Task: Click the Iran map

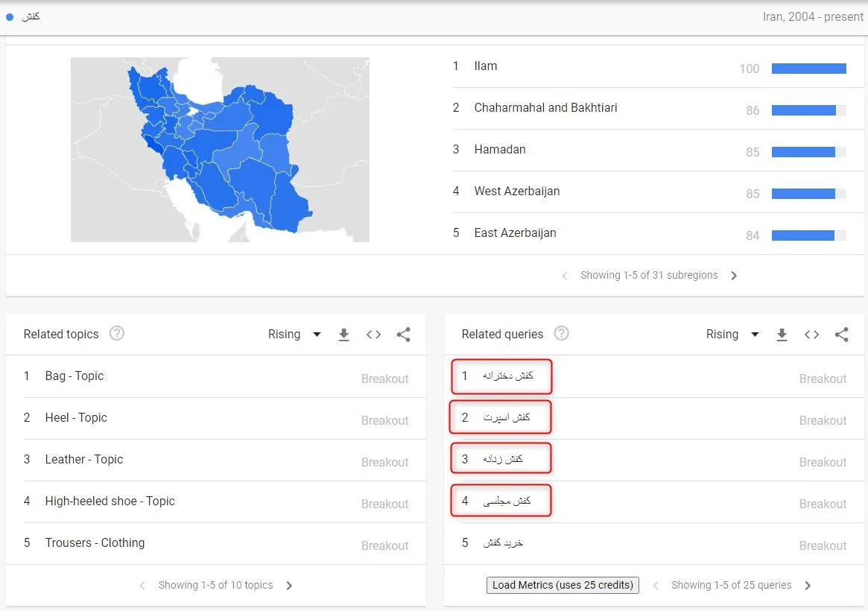Action: tap(220, 150)
